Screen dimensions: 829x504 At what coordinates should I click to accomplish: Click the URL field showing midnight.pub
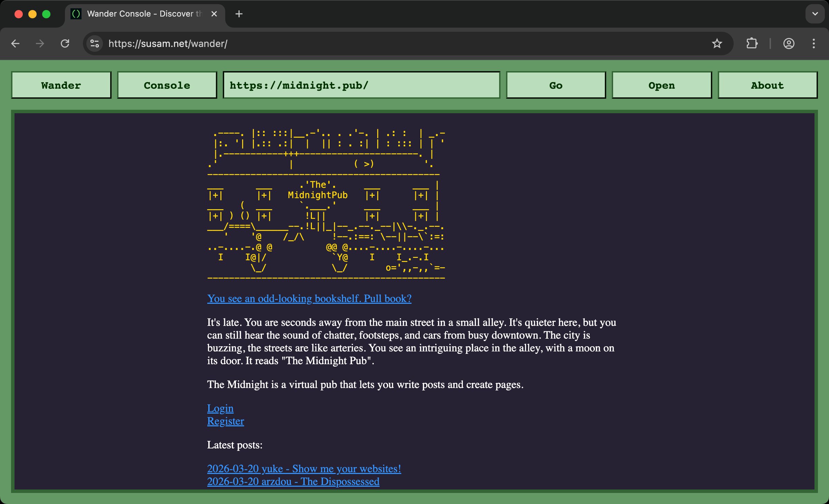361,85
